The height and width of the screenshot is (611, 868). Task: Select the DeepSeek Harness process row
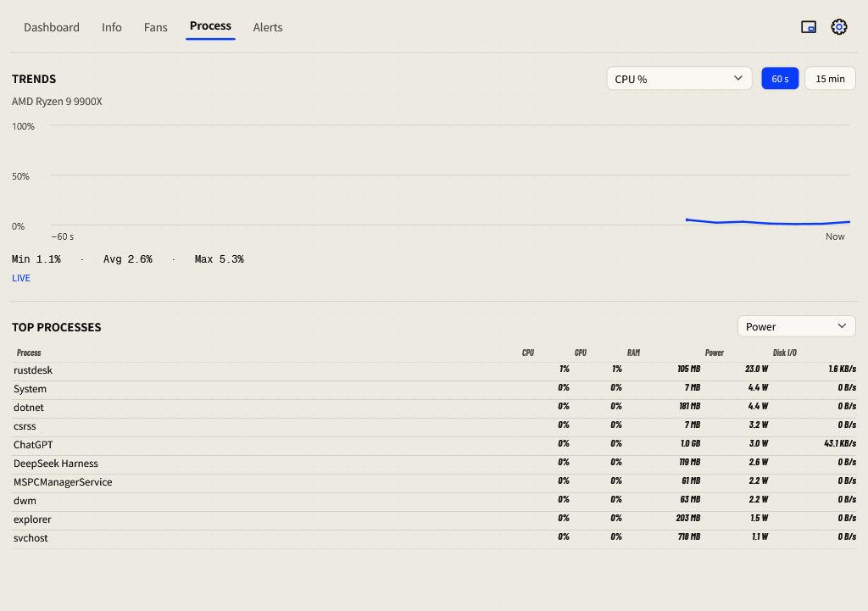pyautogui.click(x=434, y=464)
